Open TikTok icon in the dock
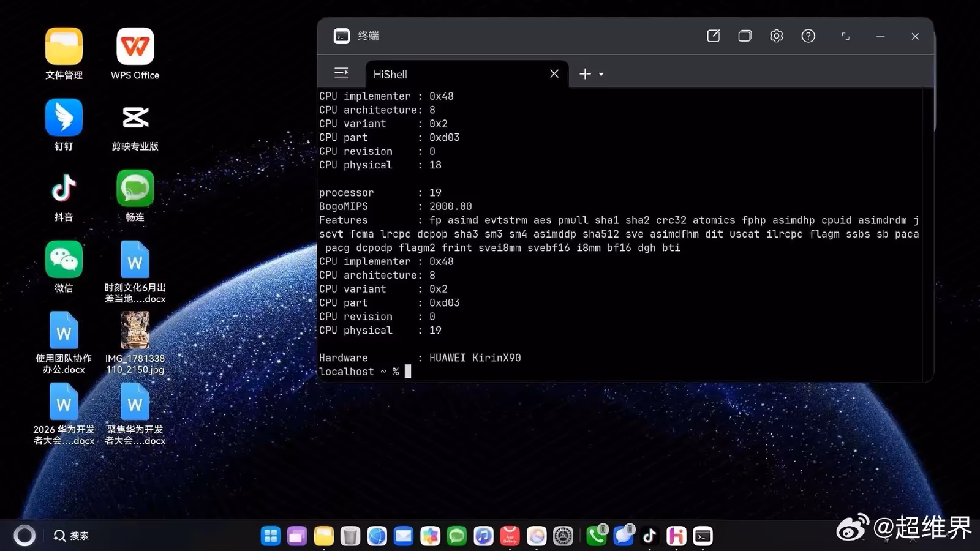Screen dimensions: 980x551 click(650, 536)
